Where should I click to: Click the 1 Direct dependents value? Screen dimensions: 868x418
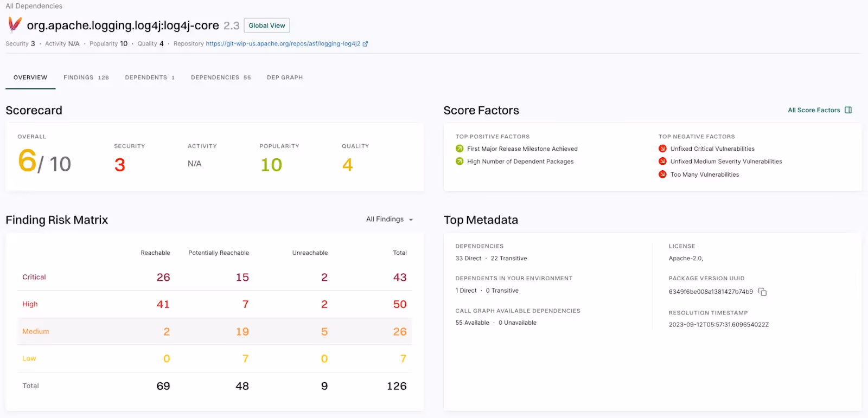466,291
